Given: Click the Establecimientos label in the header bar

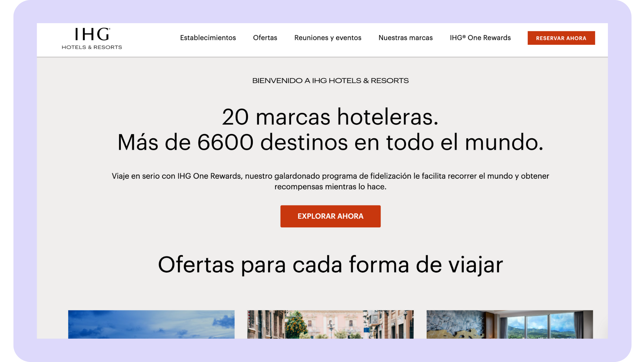Looking at the screenshot, I should tap(208, 38).
